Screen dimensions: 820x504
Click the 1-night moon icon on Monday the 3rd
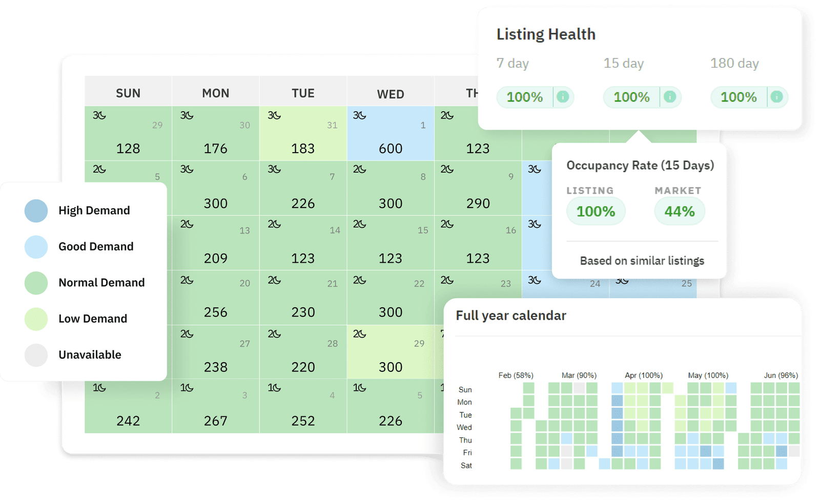[x=188, y=388]
